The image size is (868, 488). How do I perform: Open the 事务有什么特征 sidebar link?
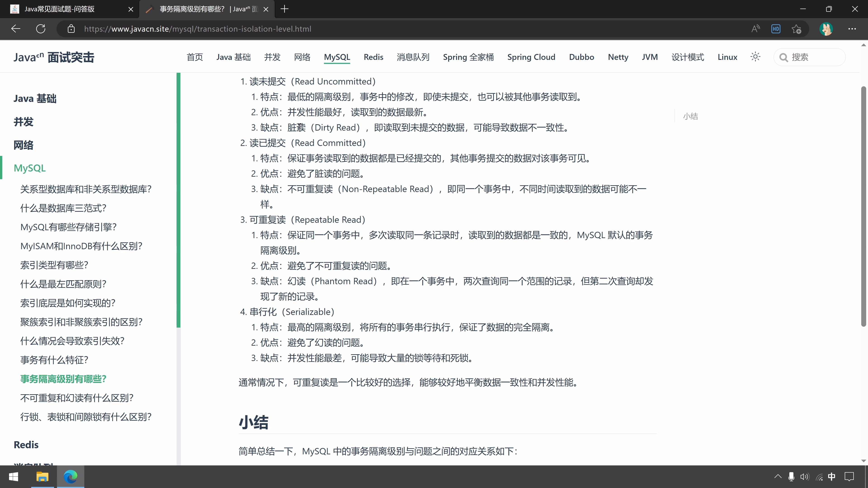point(54,360)
